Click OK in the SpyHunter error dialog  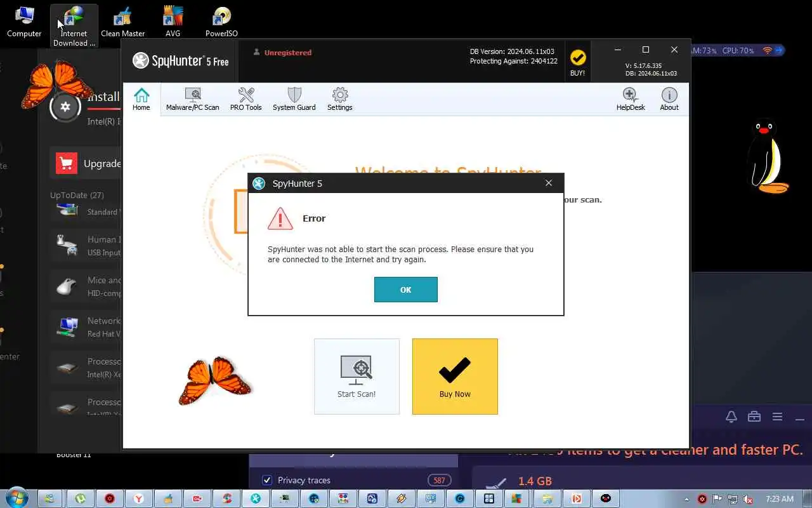[405, 290]
